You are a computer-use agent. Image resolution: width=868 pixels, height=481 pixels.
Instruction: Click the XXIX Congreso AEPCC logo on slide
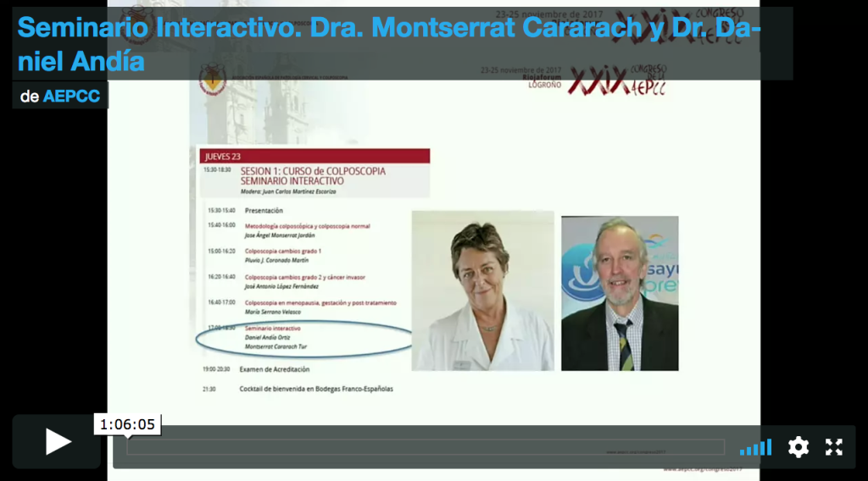click(617, 80)
